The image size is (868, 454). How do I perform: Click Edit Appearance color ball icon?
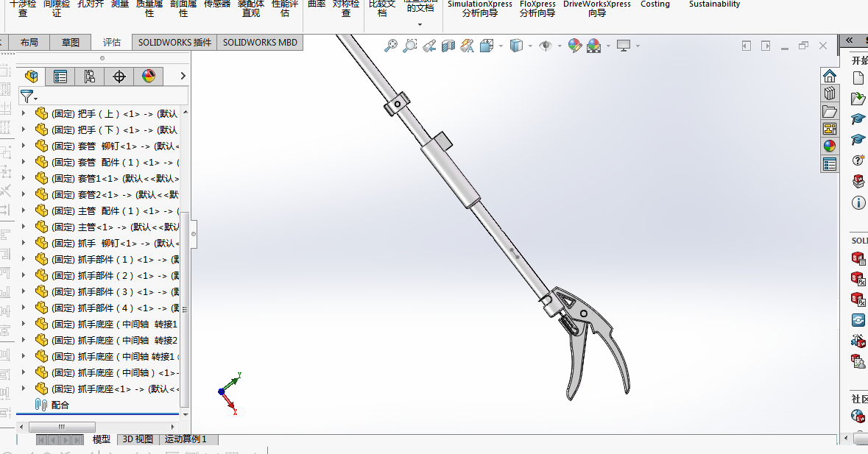pos(575,46)
